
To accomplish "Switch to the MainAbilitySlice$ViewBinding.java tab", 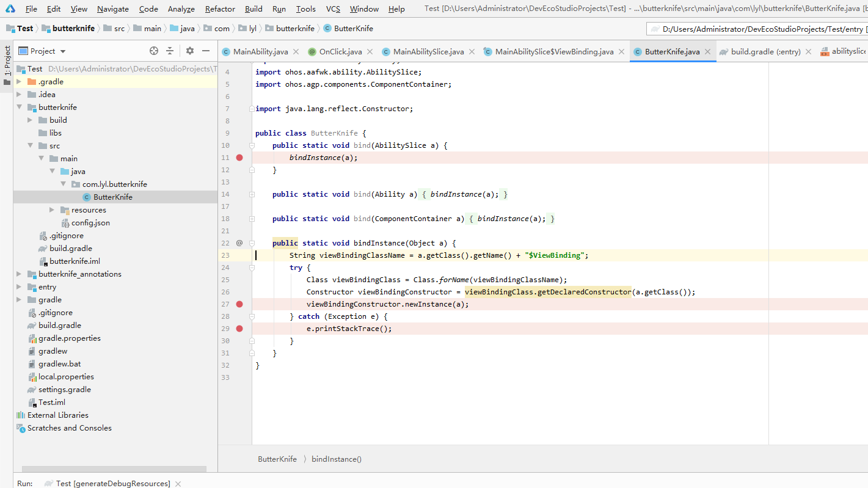I will 554,52.
